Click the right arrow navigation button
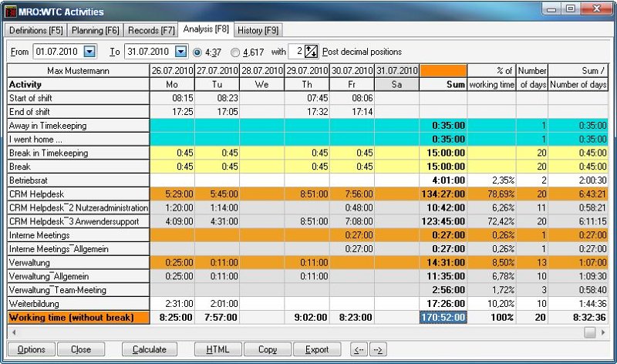 [377, 349]
